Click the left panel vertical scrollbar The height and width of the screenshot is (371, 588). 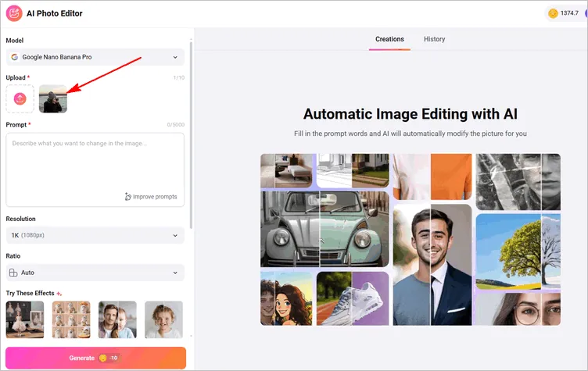(x=192, y=135)
